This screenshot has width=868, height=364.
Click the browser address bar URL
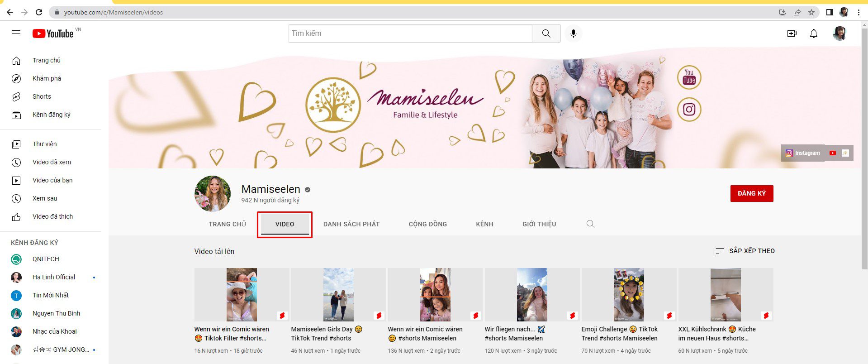pos(113,12)
